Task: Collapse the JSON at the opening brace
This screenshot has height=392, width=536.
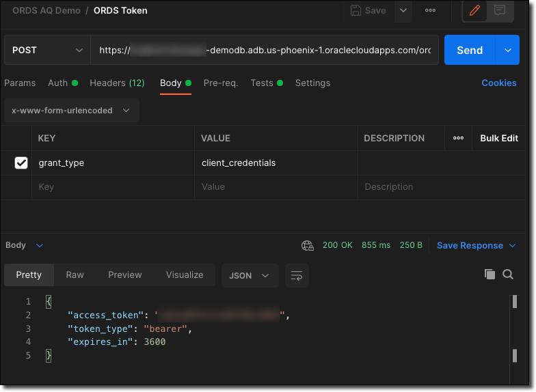Action: 49,302
